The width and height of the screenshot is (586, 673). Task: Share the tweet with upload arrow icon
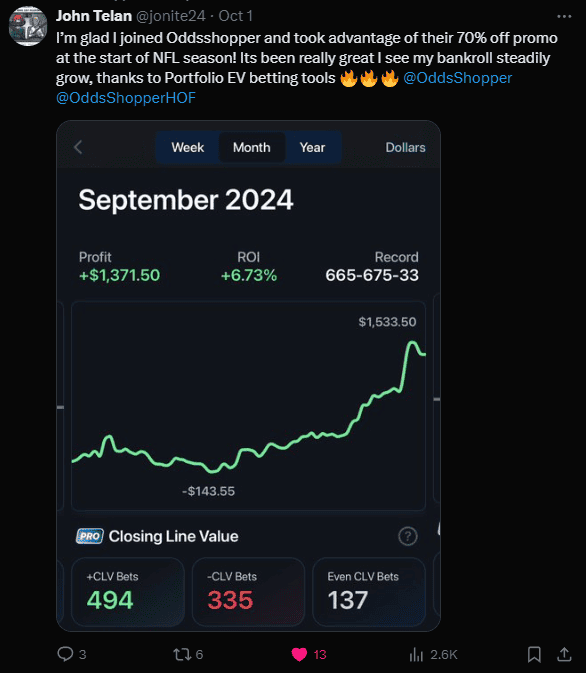[564, 655]
